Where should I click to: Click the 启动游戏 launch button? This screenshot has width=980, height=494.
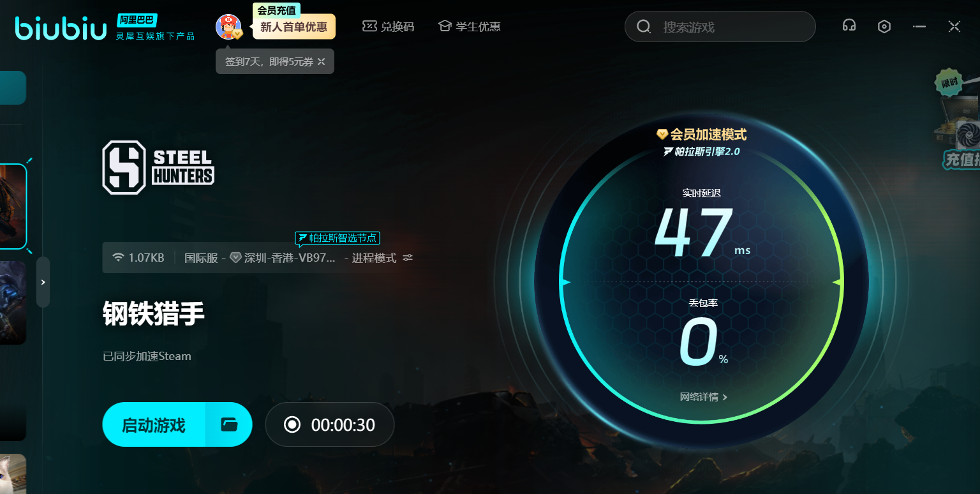click(154, 424)
